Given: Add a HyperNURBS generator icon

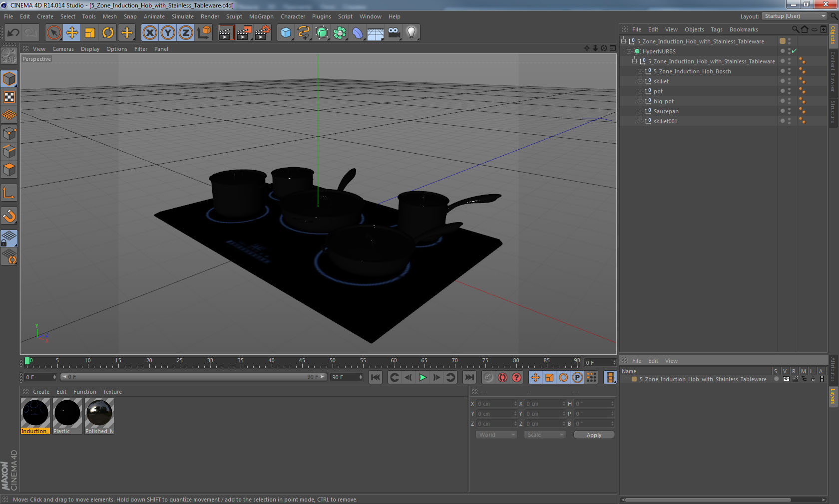Looking at the screenshot, I should (x=322, y=33).
